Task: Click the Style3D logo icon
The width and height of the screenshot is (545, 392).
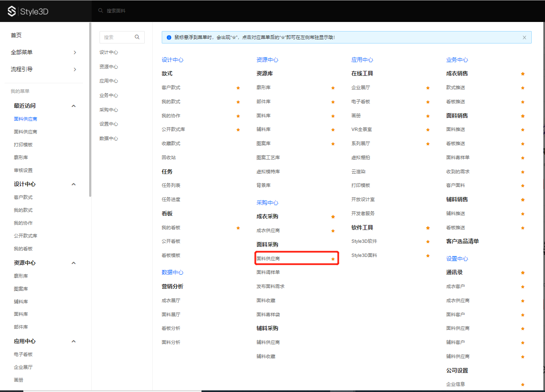Action: 12,11
